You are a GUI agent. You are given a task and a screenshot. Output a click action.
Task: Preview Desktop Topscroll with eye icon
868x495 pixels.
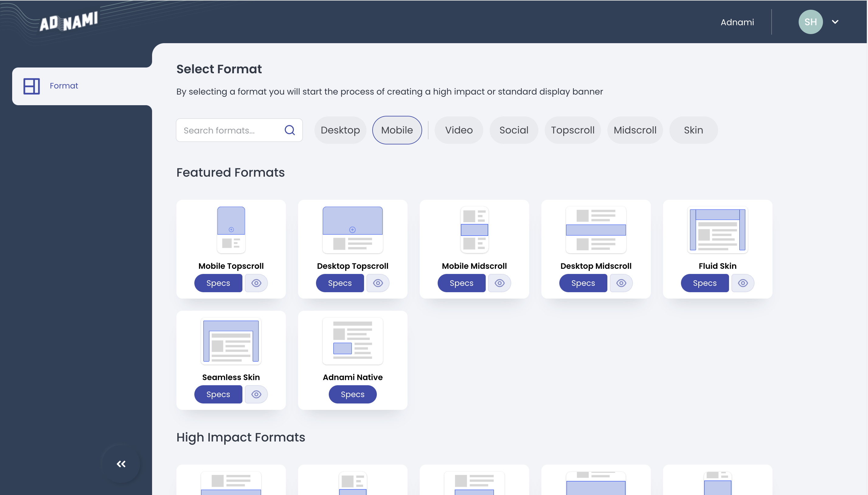coord(378,283)
